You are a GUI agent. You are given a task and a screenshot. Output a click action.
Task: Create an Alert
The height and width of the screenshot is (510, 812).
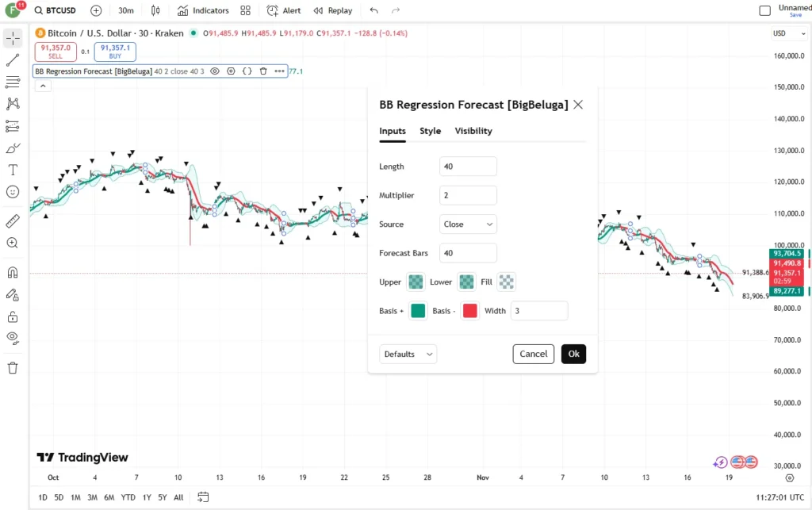click(x=283, y=10)
